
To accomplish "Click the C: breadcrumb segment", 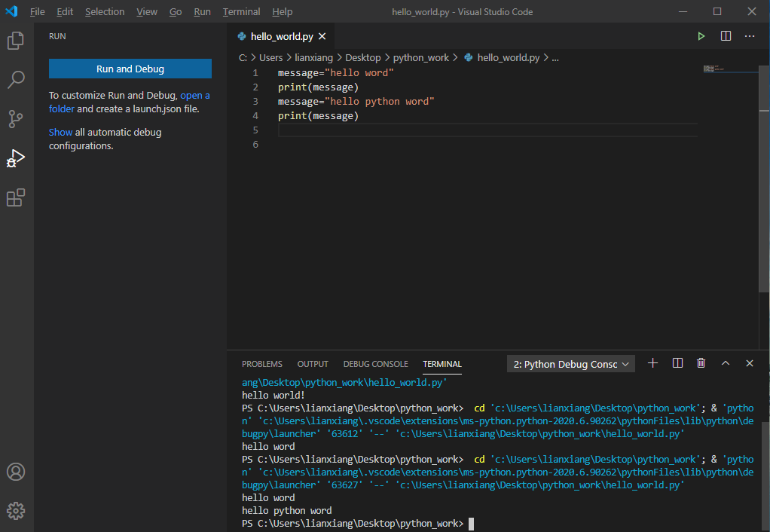I will point(243,57).
